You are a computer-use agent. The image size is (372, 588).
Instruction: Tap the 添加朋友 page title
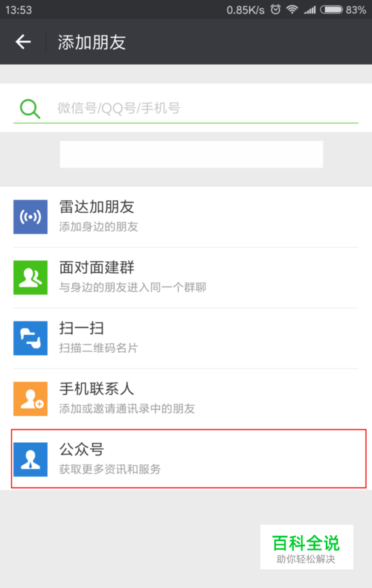point(92,42)
